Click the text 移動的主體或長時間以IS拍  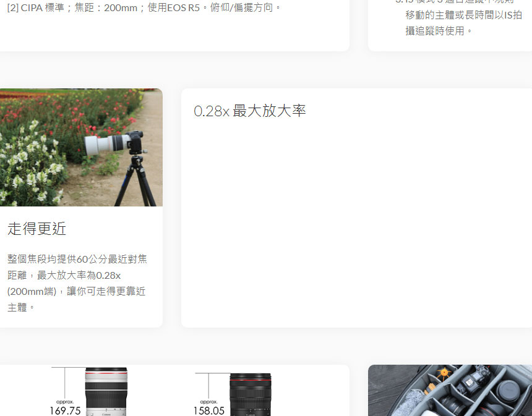(463, 15)
